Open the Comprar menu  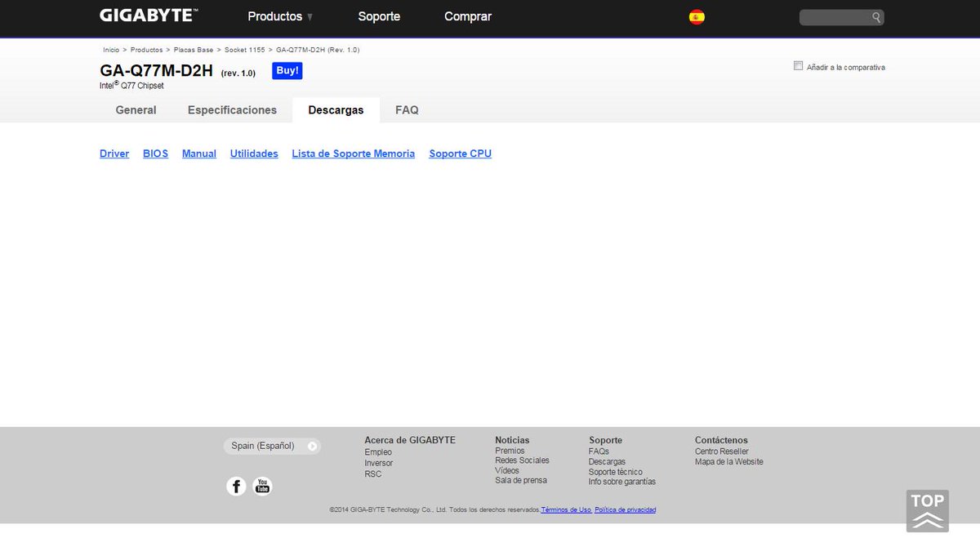tap(468, 16)
